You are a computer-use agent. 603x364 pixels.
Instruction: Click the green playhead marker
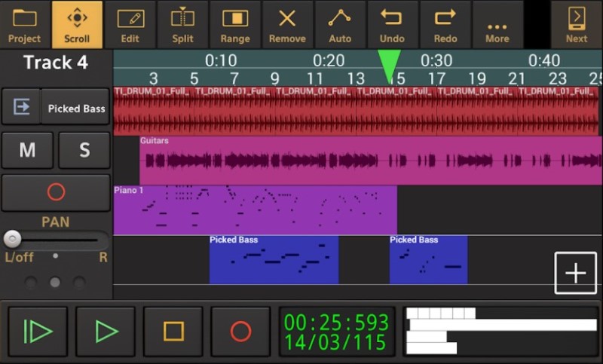pos(389,66)
